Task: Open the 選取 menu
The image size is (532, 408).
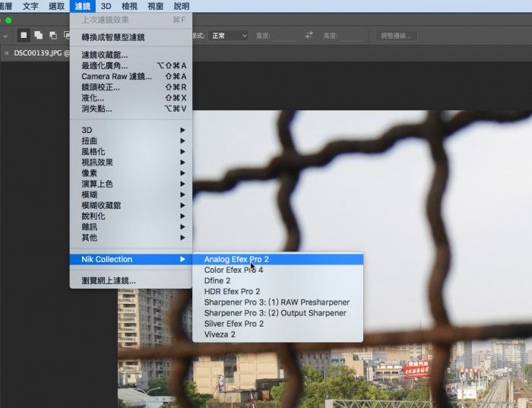Action: click(x=56, y=6)
